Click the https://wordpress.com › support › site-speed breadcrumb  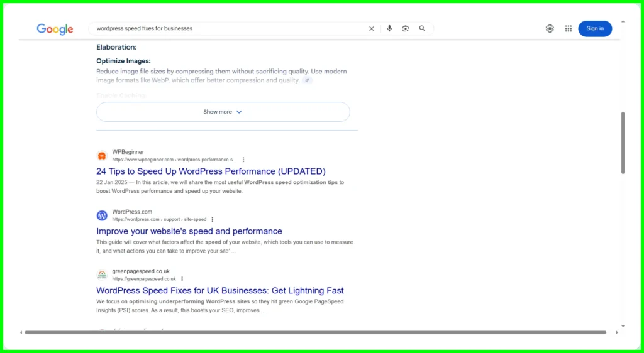coord(159,219)
